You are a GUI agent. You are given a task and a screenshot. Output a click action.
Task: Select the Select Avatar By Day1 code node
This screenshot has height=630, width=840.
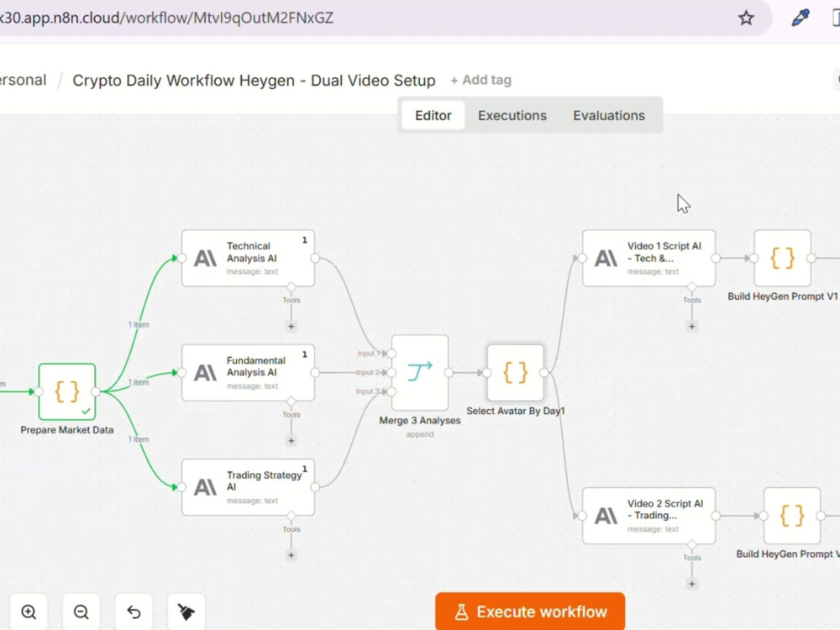click(516, 373)
